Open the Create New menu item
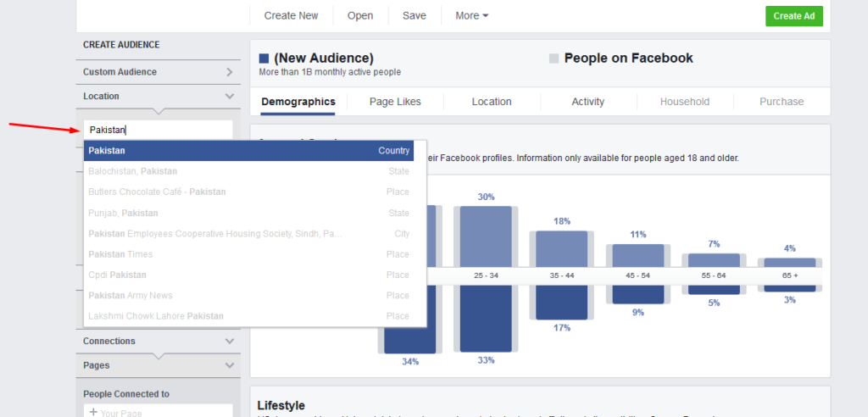 click(292, 15)
